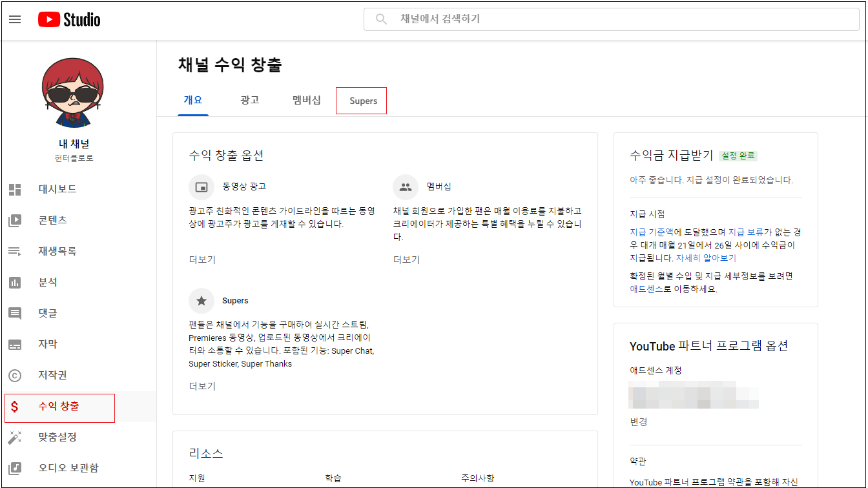868x488 pixels.
Task: Switch to the 멤버십 tab
Action: (306, 100)
